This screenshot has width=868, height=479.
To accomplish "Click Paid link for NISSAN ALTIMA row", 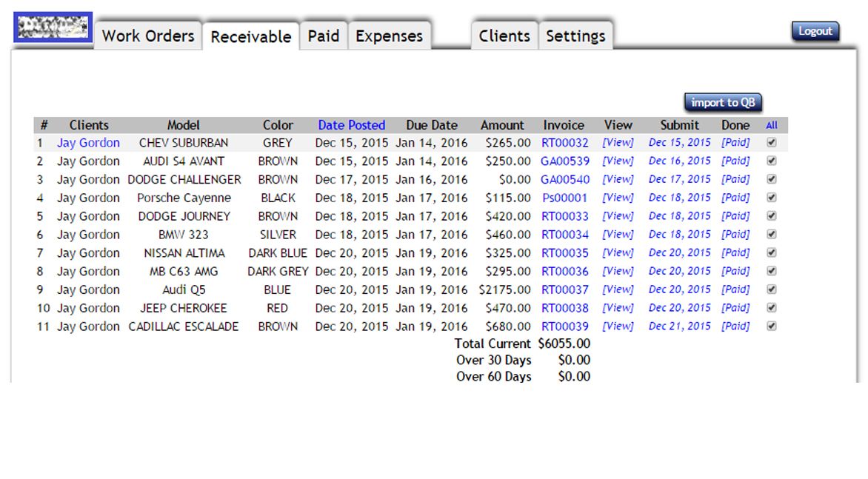I will coord(735,252).
